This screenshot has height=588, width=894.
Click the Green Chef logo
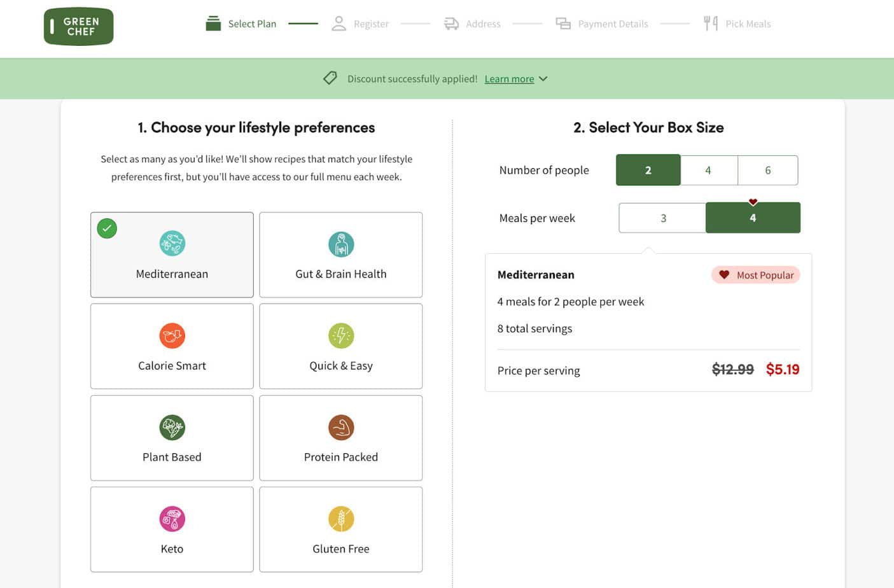pos(78,27)
